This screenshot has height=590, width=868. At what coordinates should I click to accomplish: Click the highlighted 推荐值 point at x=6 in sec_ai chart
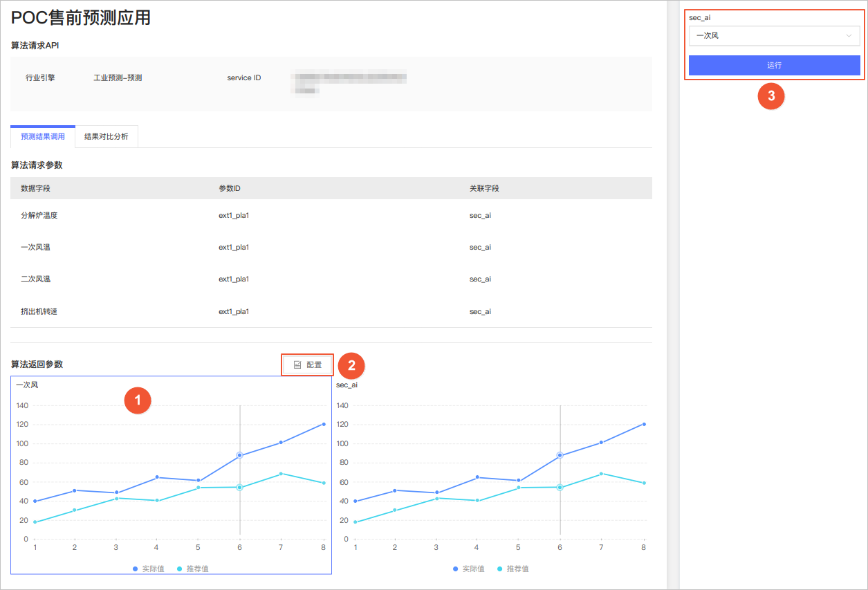(x=560, y=488)
